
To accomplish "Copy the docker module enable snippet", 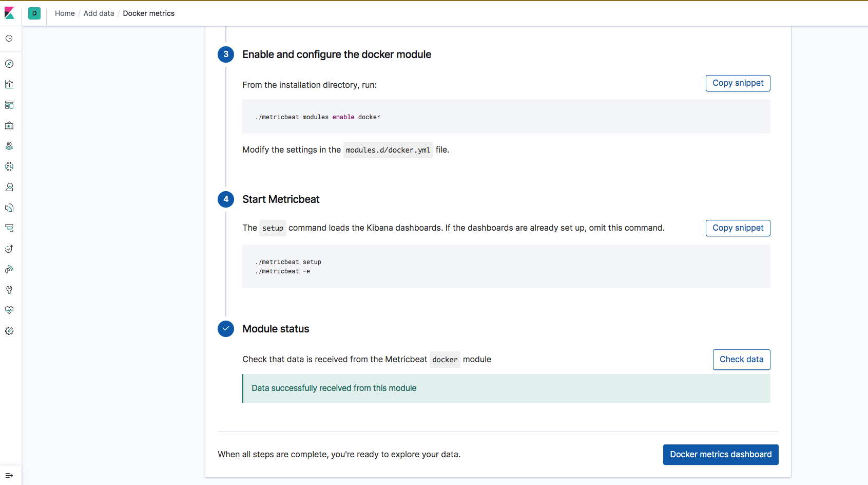I will click(x=738, y=83).
